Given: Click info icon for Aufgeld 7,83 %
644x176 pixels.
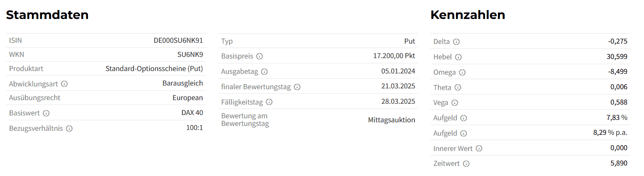Looking at the screenshot, I should click(x=464, y=118).
